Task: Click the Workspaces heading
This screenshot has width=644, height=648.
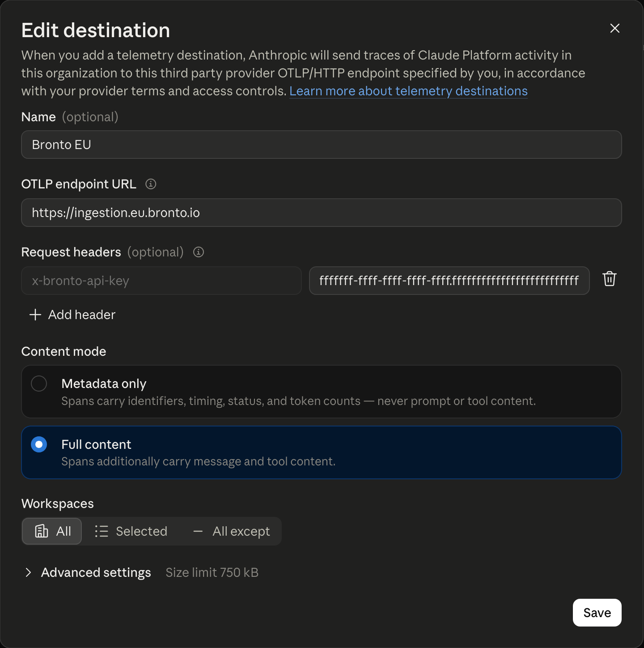Action: point(58,503)
